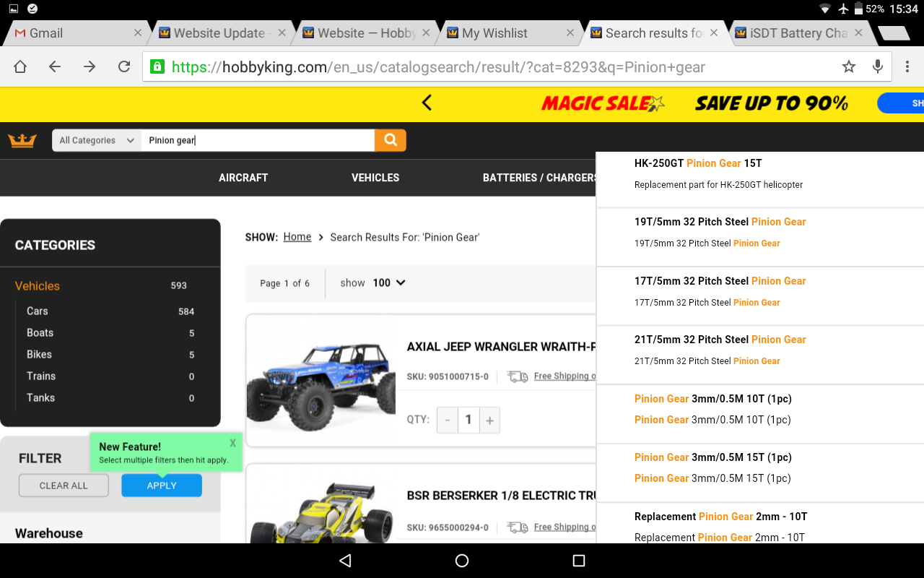This screenshot has height=578, width=924.
Task: Click blue APPLY filter button
Action: (162, 486)
